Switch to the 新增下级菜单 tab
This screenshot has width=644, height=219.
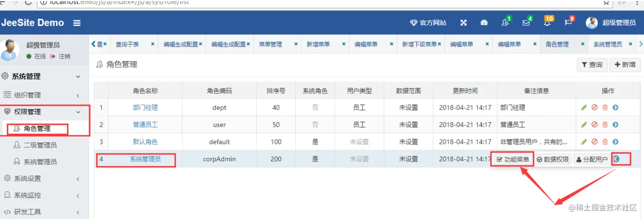419,44
